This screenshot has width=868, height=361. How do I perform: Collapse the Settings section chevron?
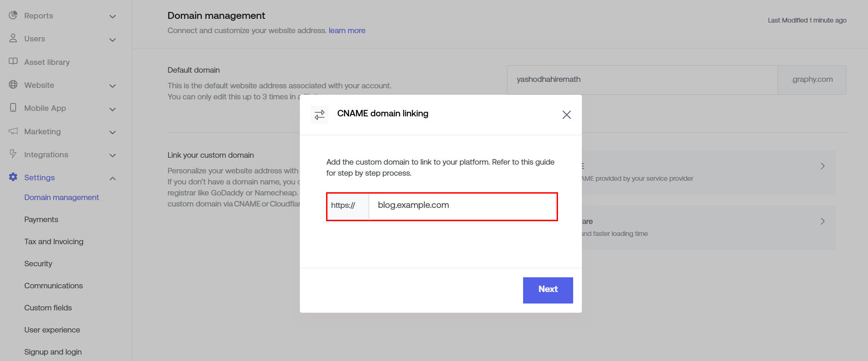(x=113, y=178)
